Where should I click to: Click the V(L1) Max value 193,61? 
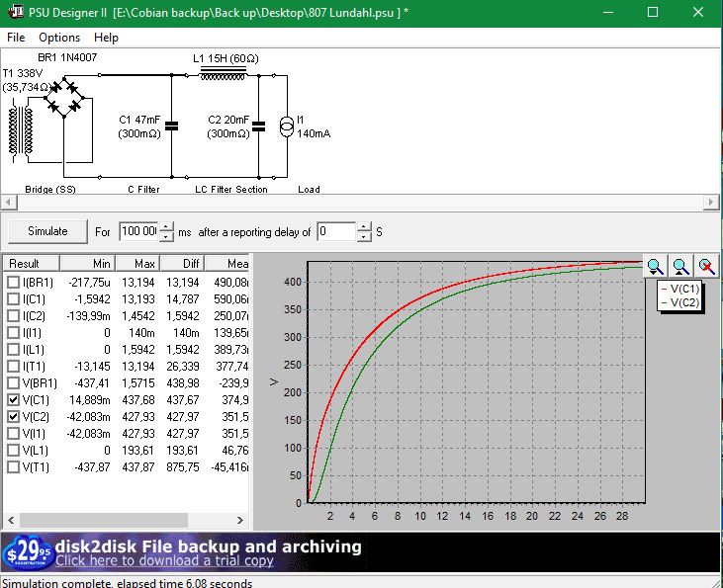[138, 451]
